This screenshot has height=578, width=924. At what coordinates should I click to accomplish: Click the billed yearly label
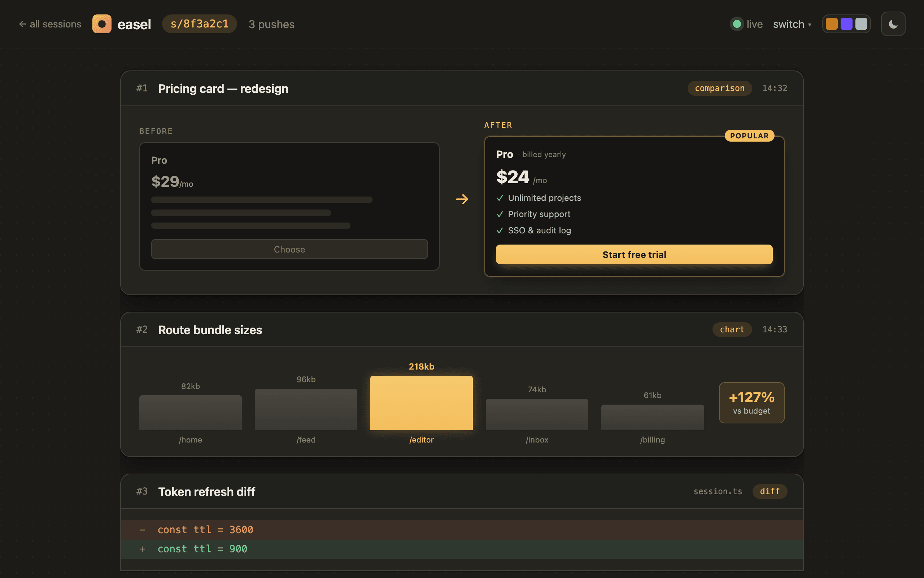click(x=544, y=155)
